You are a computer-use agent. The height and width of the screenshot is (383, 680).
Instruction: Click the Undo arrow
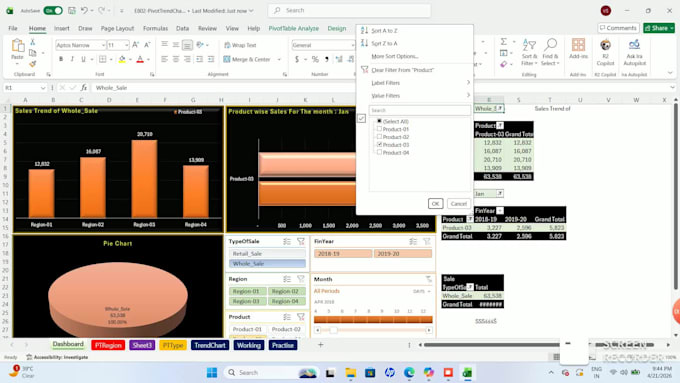pyautogui.click(x=85, y=10)
